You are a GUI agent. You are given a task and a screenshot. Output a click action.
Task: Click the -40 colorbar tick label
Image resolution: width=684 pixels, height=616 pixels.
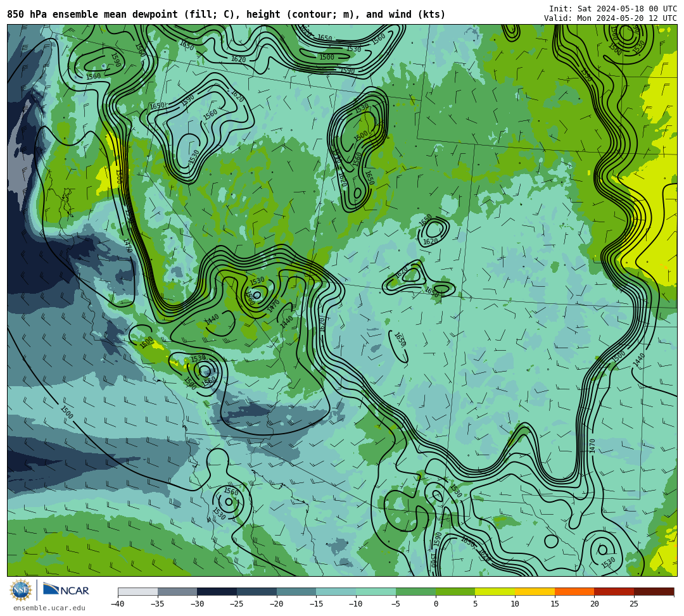[x=118, y=604]
